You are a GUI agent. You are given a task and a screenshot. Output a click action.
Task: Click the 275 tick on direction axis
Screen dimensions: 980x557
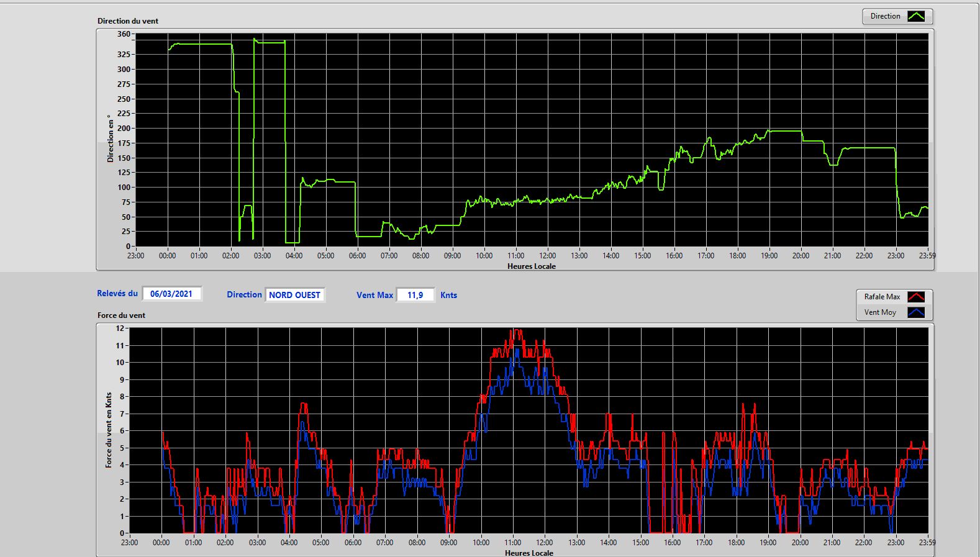coord(124,84)
